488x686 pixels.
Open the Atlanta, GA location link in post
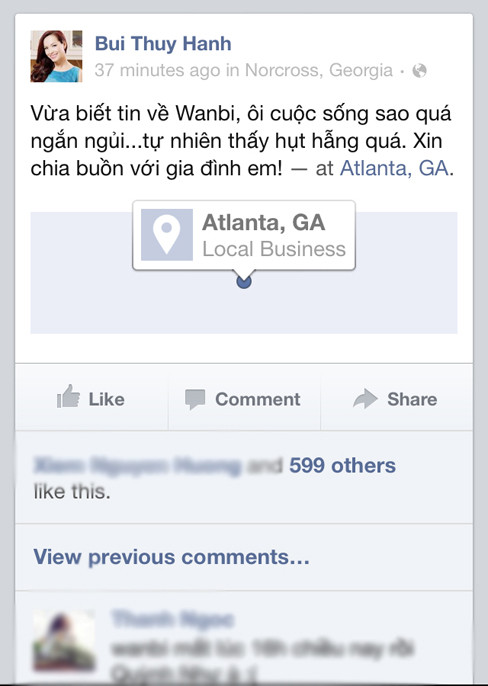[394, 168]
